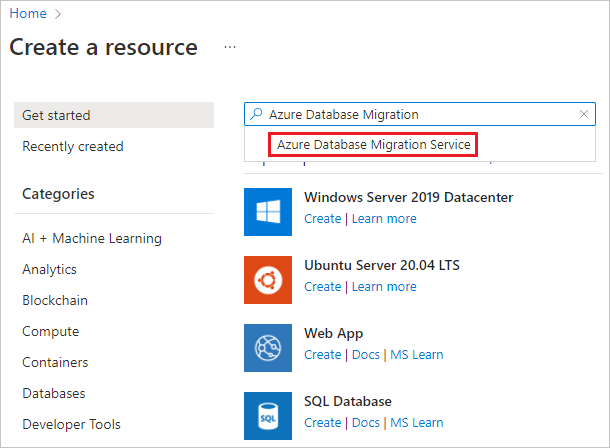Open the ellipsis more options menu
The image size is (610, 448).
pyautogui.click(x=230, y=47)
